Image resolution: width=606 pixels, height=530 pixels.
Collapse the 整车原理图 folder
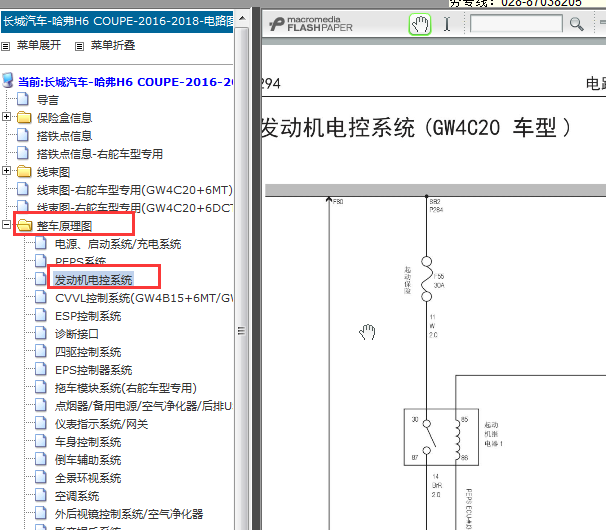[x=6, y=225]
